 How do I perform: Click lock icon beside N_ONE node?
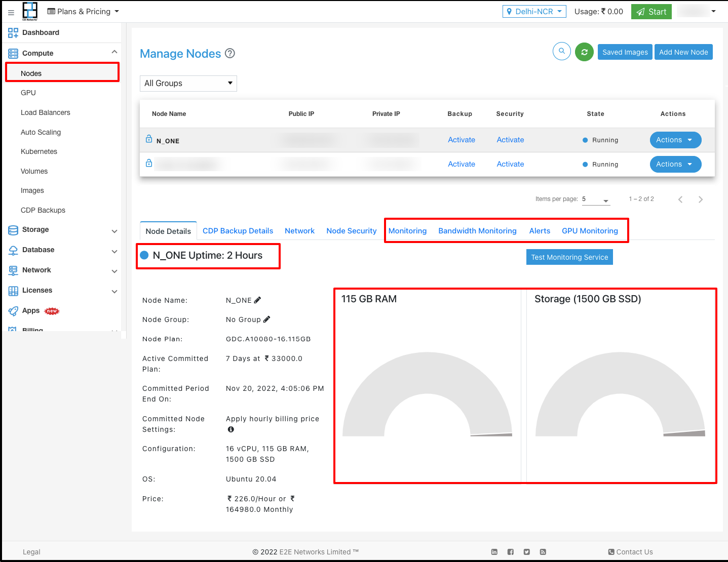coord(149,139)
